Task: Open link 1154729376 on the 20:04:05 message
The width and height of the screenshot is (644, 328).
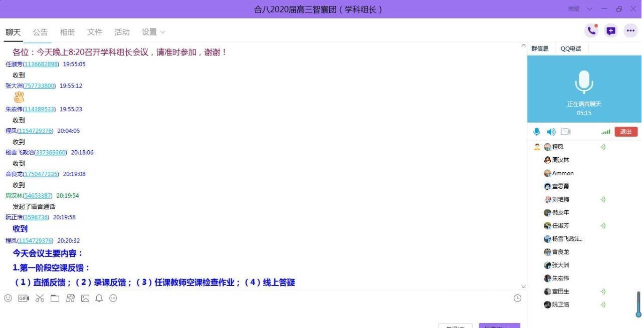Action: click(x=36, y=131)
